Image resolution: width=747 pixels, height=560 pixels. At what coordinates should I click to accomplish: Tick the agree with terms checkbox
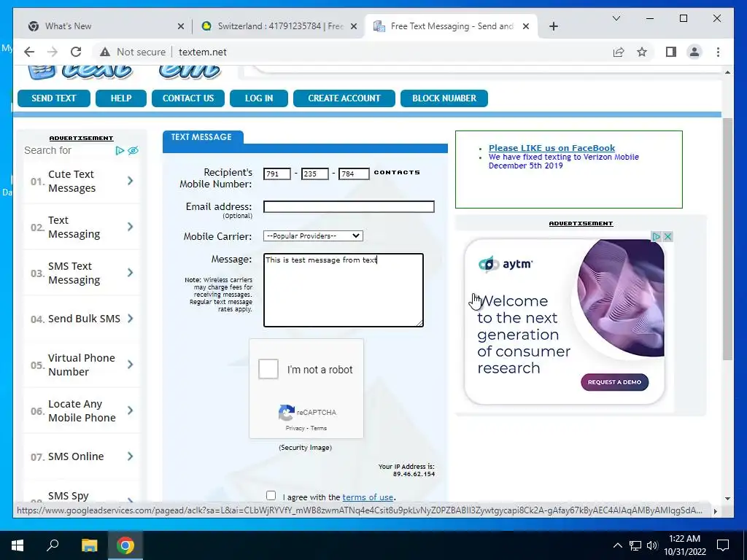[271, 496]
